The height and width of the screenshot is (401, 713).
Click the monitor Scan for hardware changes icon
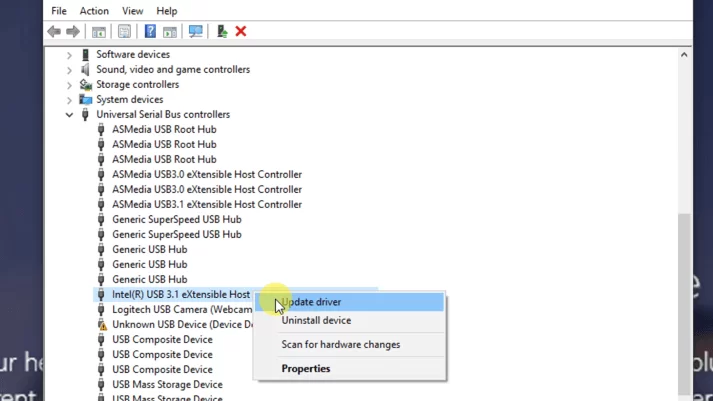pyautogui.click(x=196, y=31)
